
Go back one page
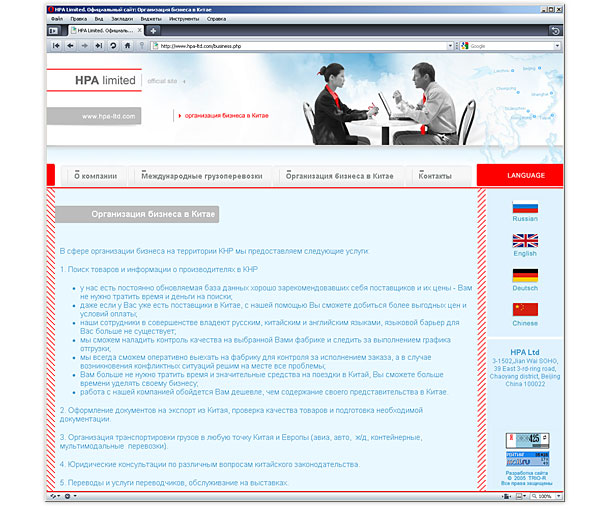click(x=70, y=46)
